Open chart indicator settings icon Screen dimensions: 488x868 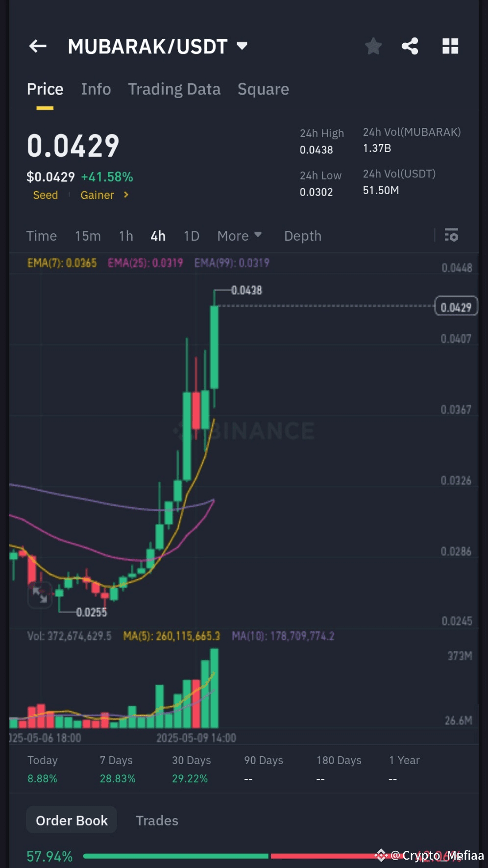451,235
